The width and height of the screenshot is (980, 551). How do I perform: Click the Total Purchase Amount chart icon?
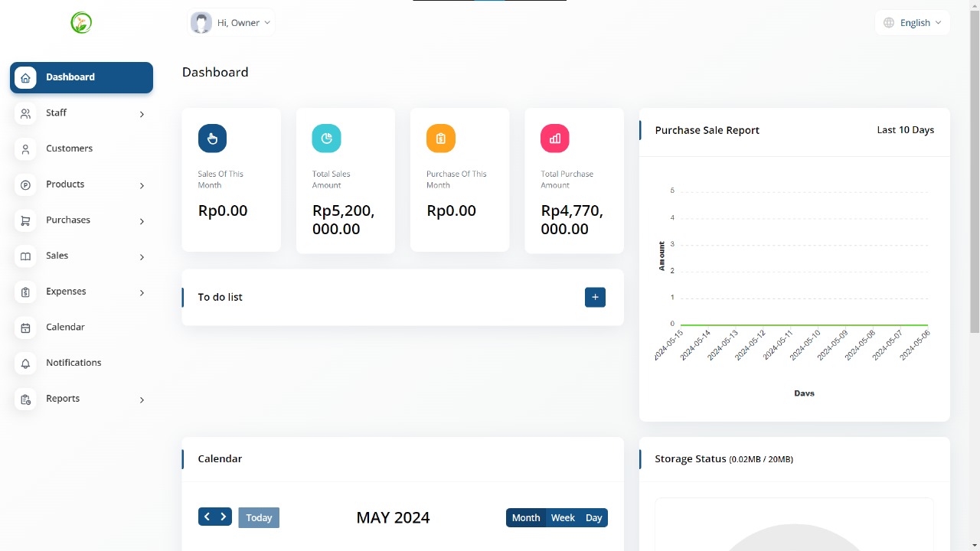click(x=555, y=139)
